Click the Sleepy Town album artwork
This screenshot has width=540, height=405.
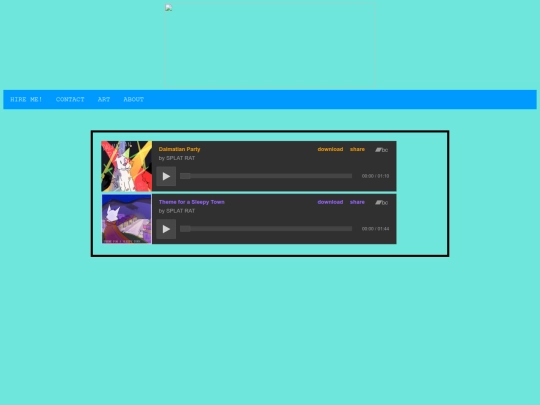coord(126,219)
